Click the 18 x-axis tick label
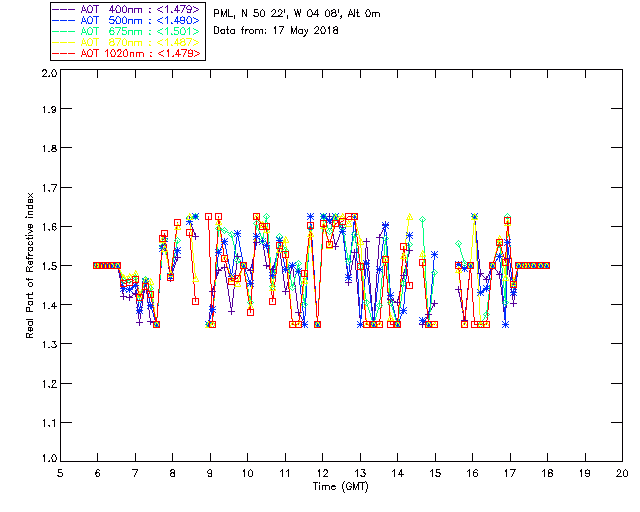Screen dimensions: 640x512 [547, 473]
